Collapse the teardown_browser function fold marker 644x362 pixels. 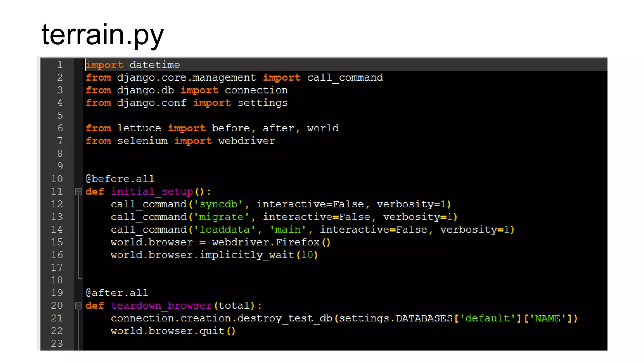[79, 306]
